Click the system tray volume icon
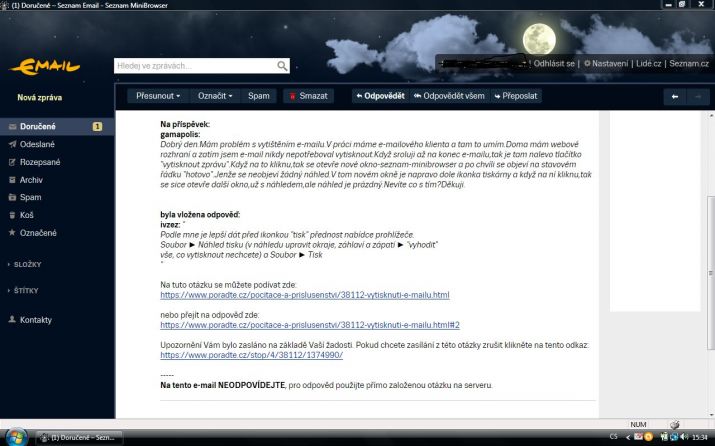715x446 pixels. [x=684, y=437]
